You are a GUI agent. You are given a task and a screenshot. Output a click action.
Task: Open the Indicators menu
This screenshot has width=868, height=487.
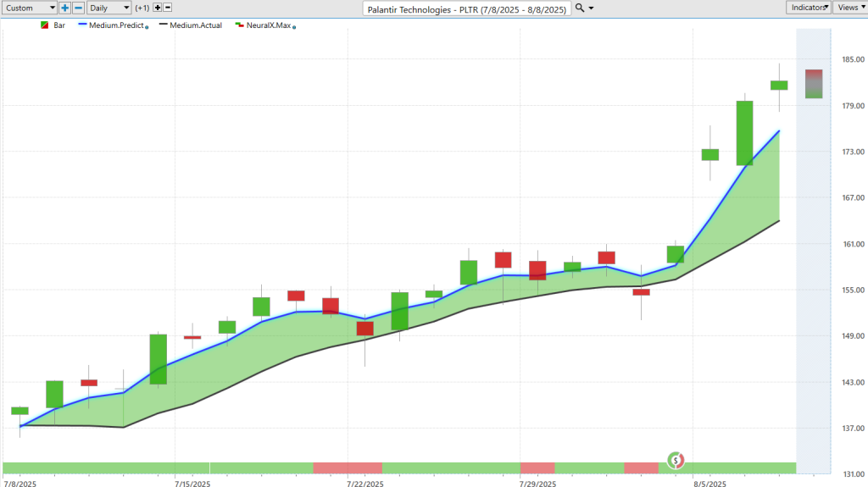[x=809, y=8]
